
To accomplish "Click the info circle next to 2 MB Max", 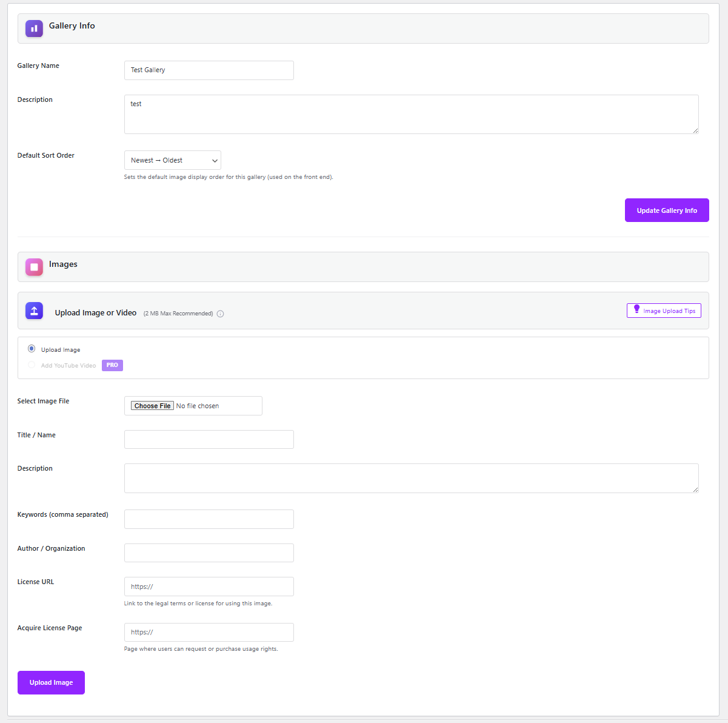I will tap(221, 314).
